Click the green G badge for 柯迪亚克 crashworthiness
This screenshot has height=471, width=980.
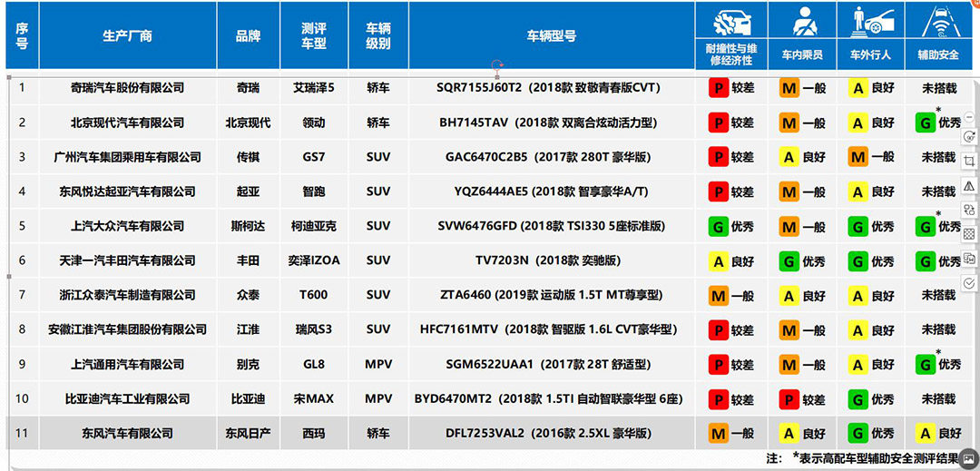click(719, 226)
